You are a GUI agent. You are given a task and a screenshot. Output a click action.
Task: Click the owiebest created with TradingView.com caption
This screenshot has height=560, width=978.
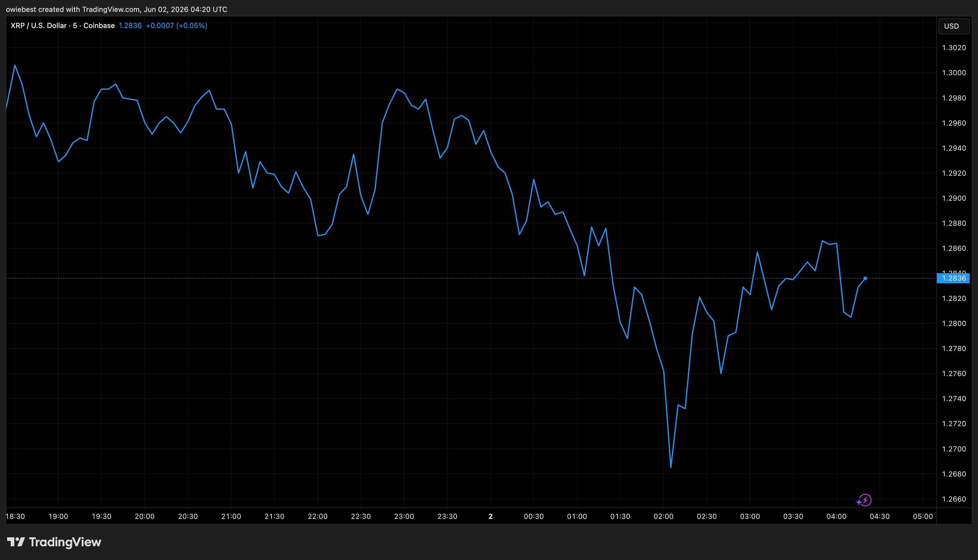(117, 9)
